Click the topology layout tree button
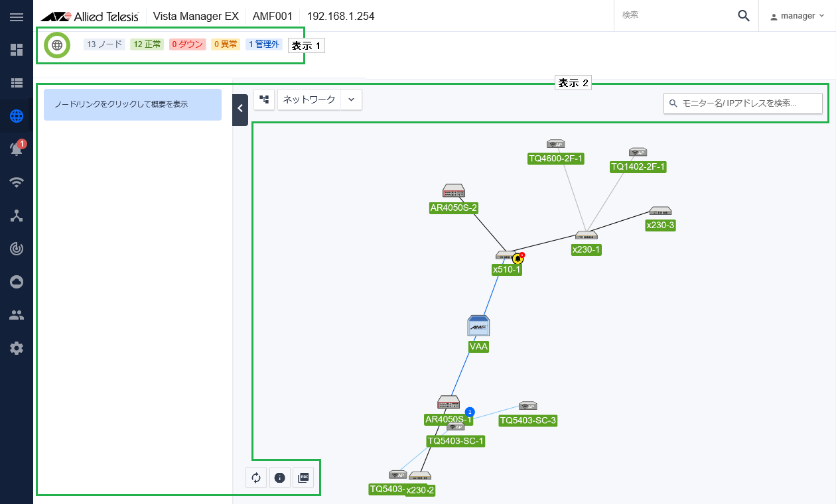836x504 pixels. click(264, 99)
